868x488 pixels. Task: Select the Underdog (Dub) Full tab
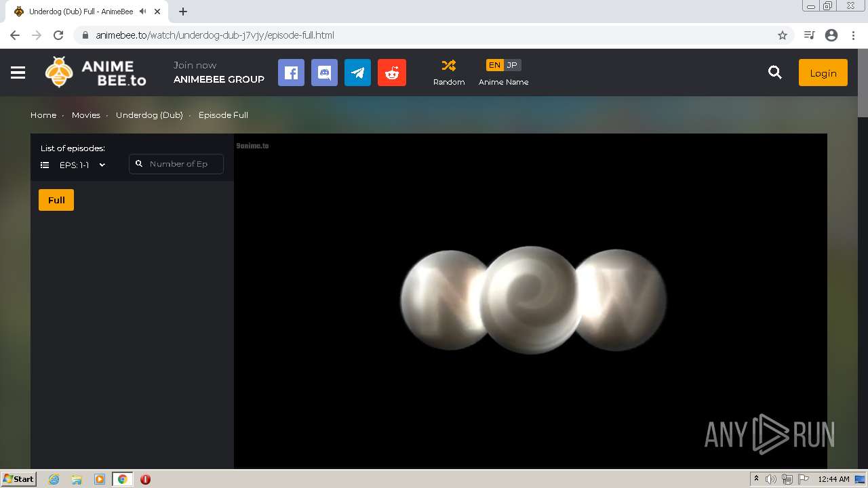tap(86, 12)
